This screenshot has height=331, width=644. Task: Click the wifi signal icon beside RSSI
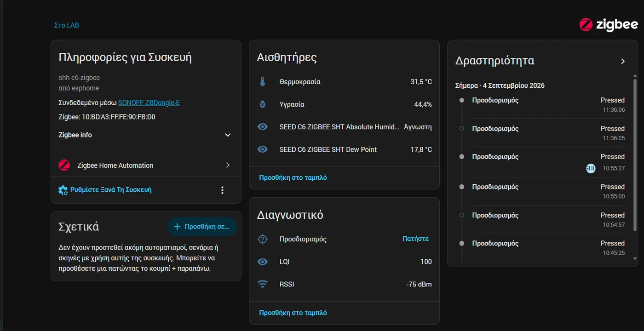(263, 284)
